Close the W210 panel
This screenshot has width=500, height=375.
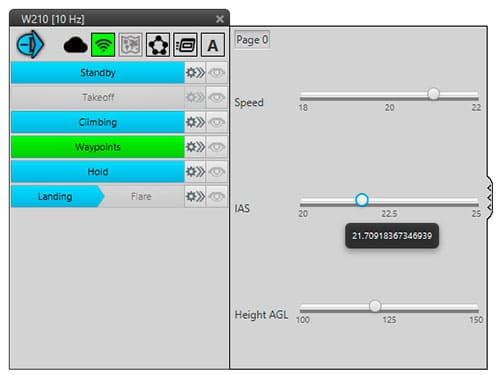pyautogui.click(x=220, y=19)
